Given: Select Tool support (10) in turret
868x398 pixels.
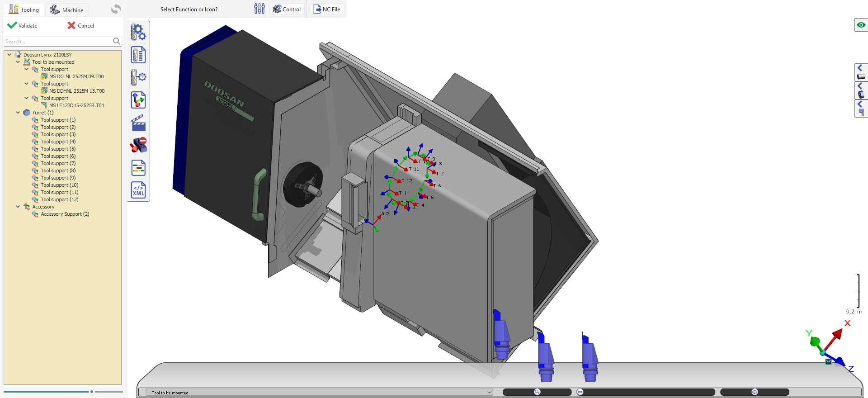Looking at the screenshot, I should [60, 185].
